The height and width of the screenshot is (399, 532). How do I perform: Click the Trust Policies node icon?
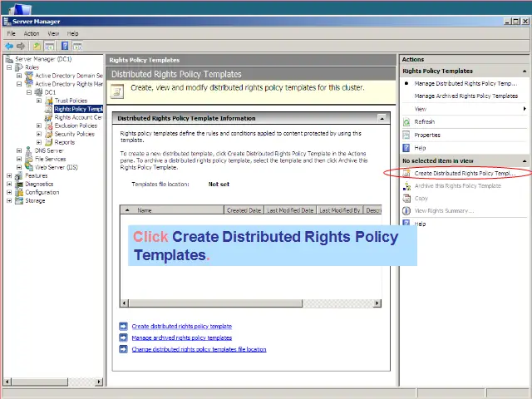49,101
